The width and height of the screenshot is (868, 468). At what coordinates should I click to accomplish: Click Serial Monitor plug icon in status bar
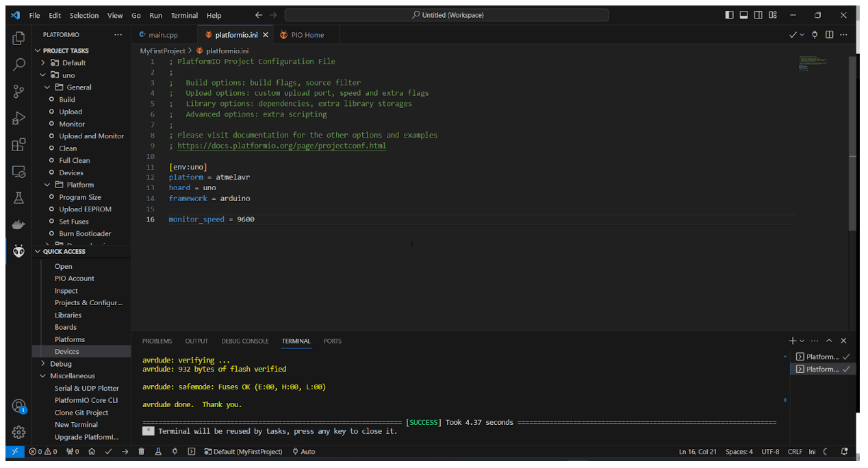click(175, 452)
